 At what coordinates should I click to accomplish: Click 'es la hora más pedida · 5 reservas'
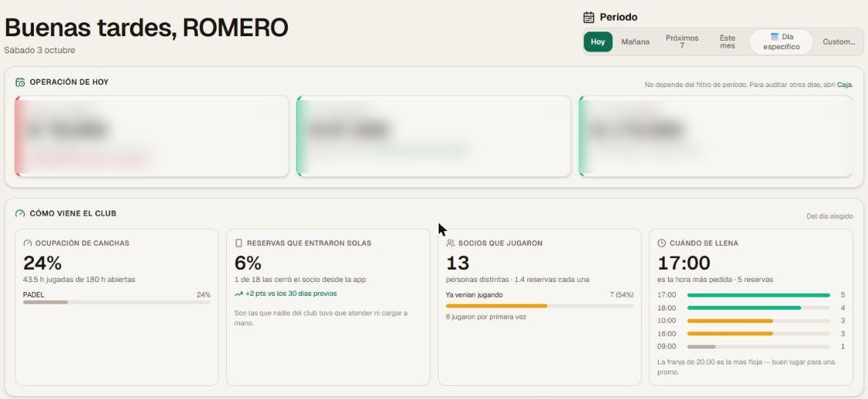[715, 280]
